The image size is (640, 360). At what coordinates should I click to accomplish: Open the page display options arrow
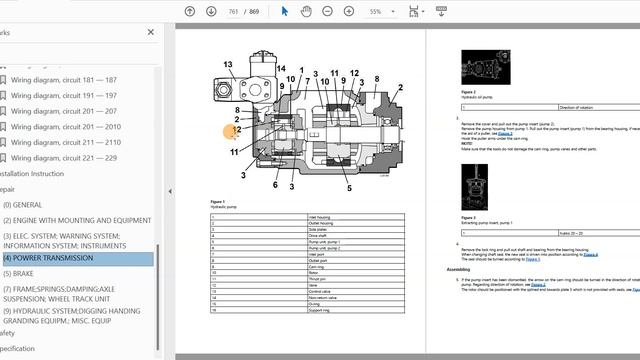[423, 11]
